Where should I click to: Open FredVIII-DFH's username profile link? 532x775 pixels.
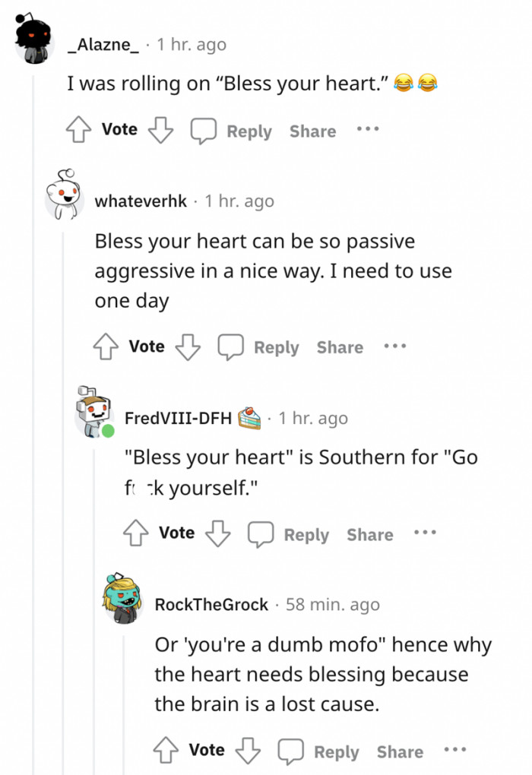[179, 418]
